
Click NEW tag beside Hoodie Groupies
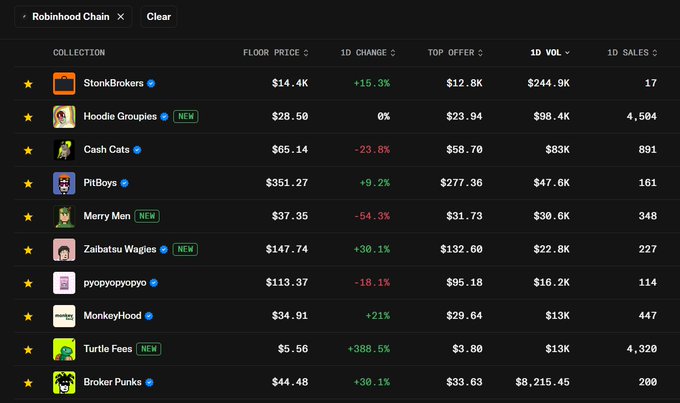(x=186, y=116)
